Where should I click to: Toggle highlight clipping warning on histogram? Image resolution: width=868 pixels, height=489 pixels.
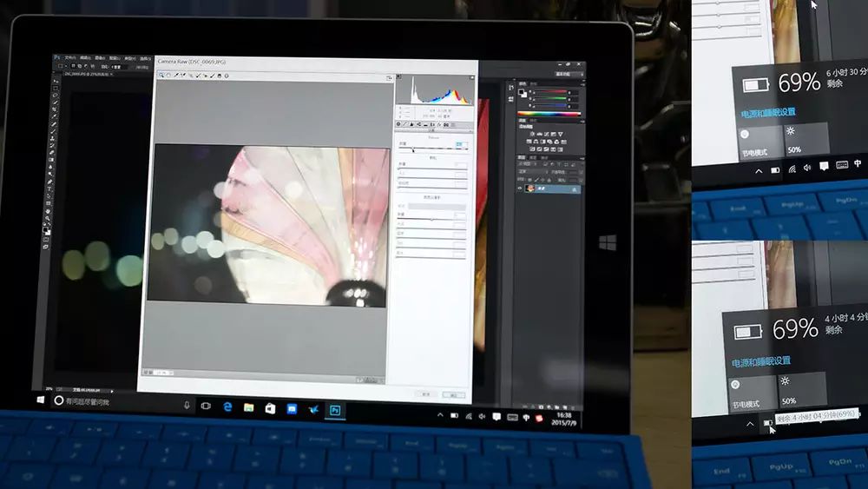point(472,77)
